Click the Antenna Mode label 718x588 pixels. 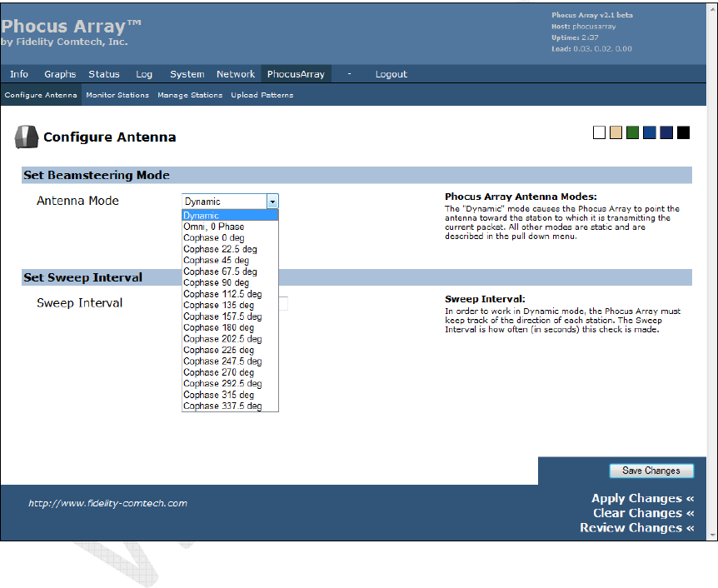pos(77,201)
